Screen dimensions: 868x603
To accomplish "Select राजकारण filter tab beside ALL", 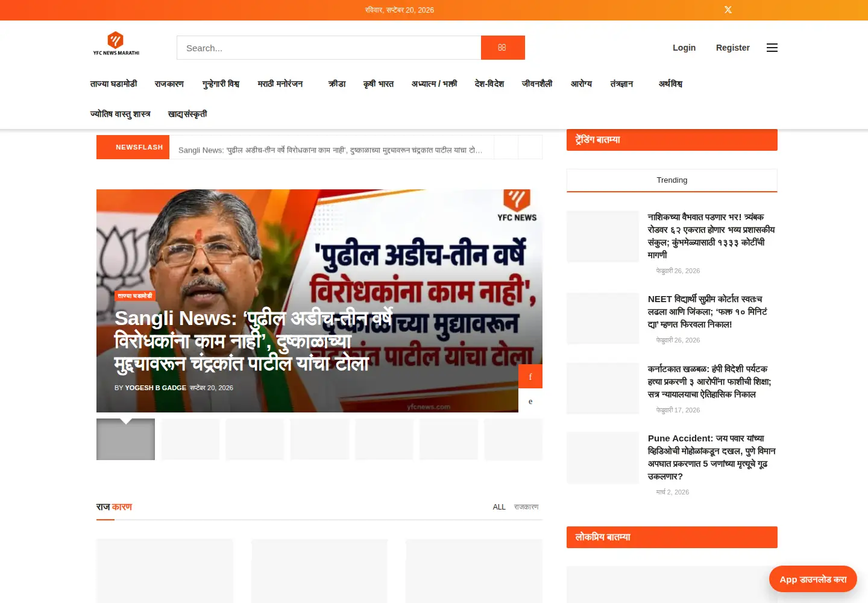I will coord(526,507).
